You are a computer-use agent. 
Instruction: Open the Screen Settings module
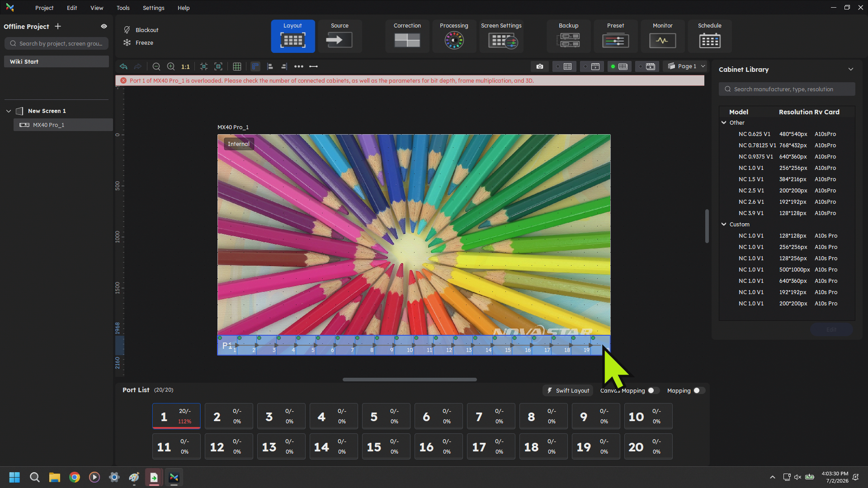[501, 36]
